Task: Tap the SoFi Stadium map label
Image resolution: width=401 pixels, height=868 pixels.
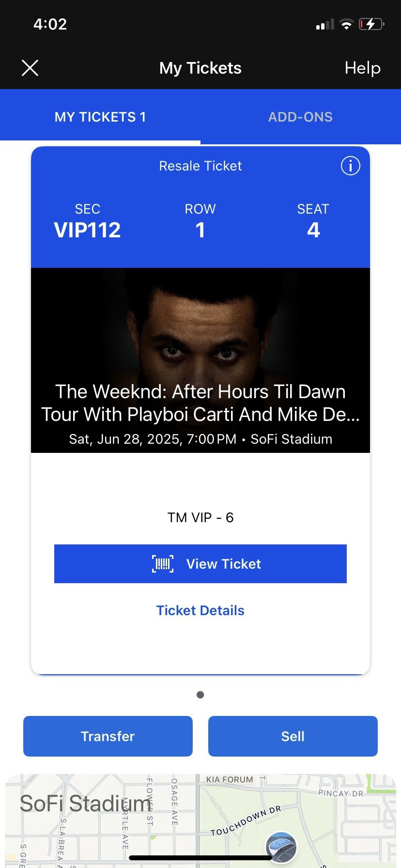Action: (85, 804)
